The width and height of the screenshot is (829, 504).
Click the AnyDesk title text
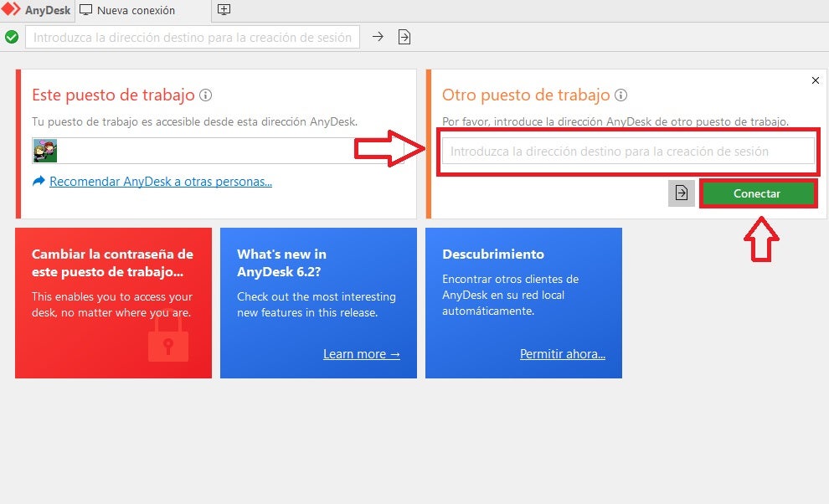[x=48, y=10]
